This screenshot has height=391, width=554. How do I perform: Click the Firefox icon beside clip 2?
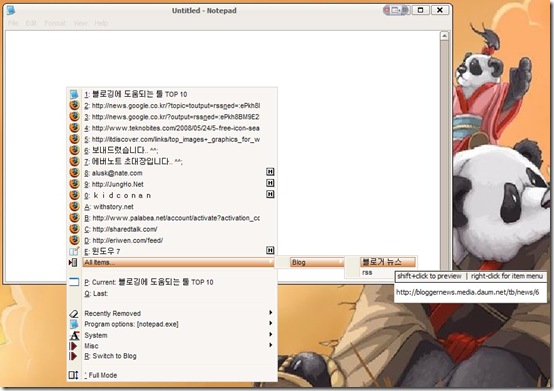coord(74,105)
